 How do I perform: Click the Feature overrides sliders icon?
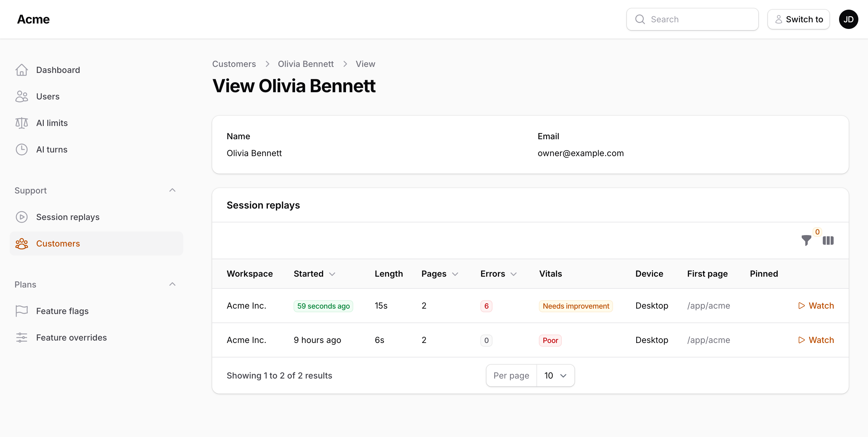coord(22,338)
